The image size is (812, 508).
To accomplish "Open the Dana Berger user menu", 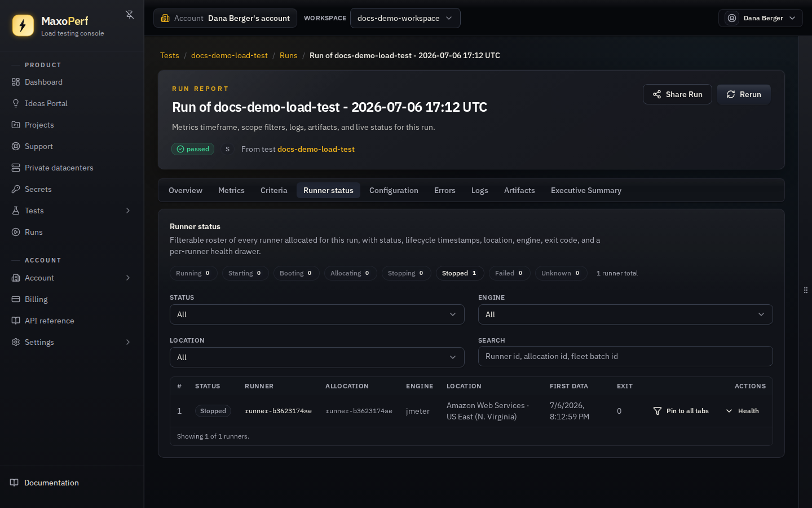I will pyautogui.click(x=760, y=18).
